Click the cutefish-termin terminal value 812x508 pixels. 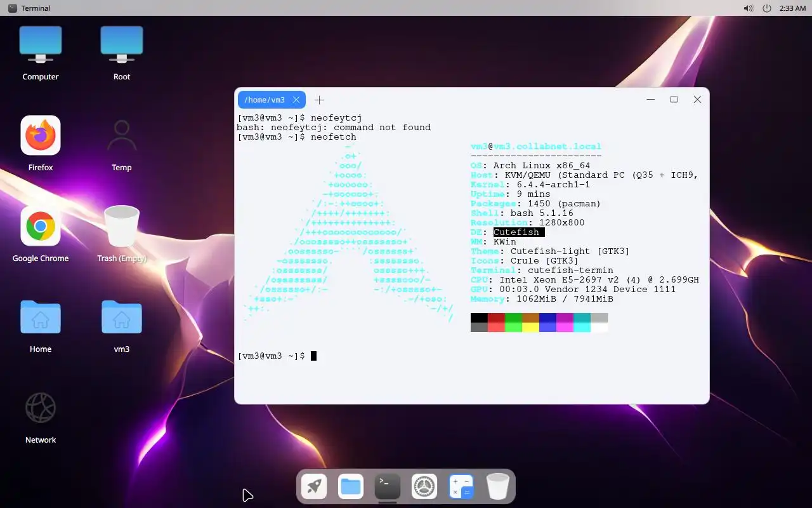(x=570, y=271)
